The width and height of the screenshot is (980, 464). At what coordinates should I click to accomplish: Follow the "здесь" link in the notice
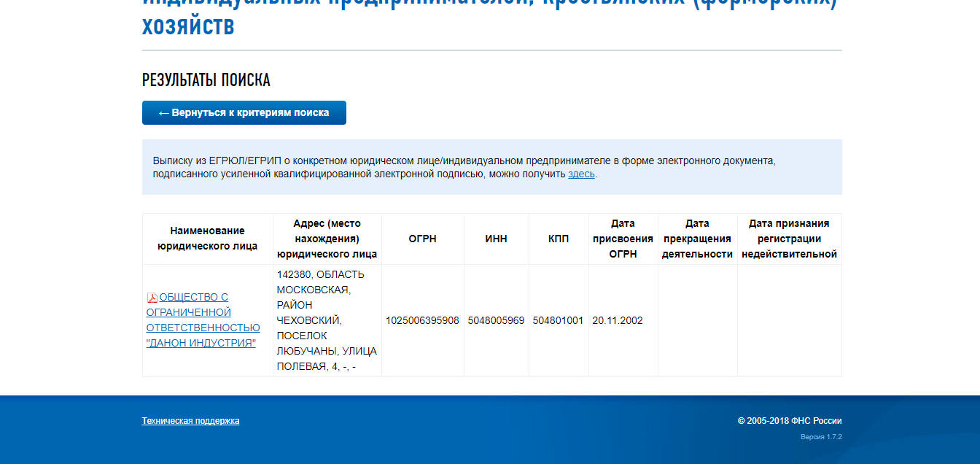581,174
